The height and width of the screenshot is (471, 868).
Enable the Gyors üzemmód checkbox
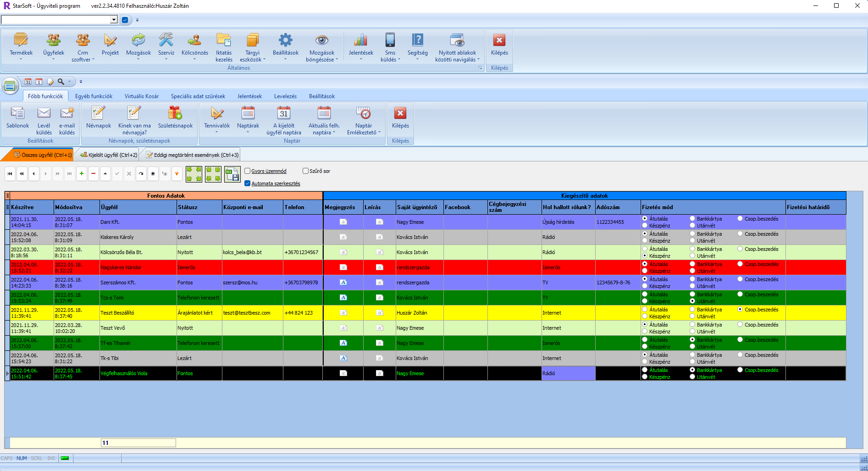pyautogui.click(x=248, y=171)
